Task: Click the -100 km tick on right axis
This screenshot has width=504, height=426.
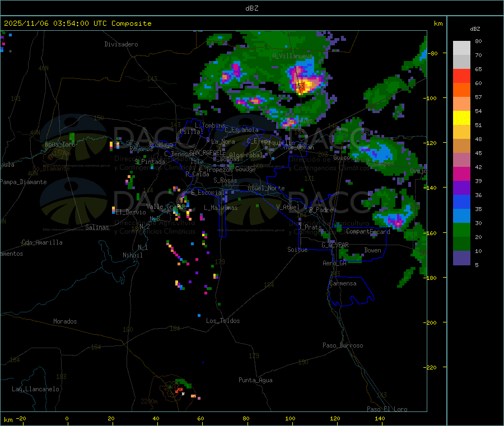Action: pyautogui.click(x=430, y=98)
